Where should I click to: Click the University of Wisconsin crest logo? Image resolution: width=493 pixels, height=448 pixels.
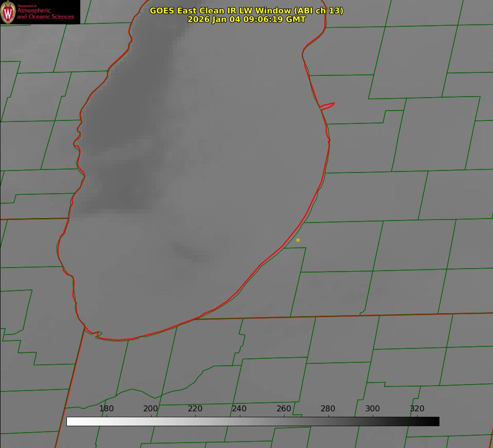(x=8, y=12)
